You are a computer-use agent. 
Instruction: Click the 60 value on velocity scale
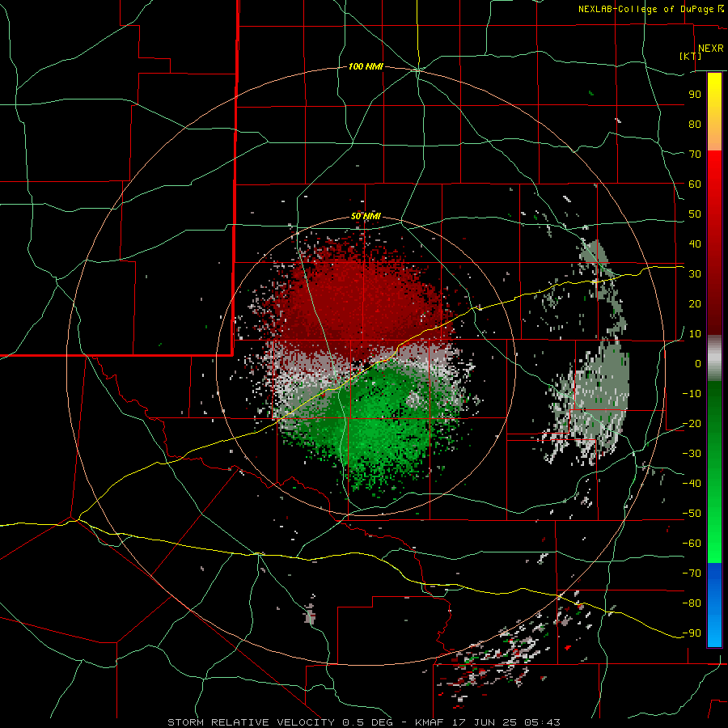[695, 184]
